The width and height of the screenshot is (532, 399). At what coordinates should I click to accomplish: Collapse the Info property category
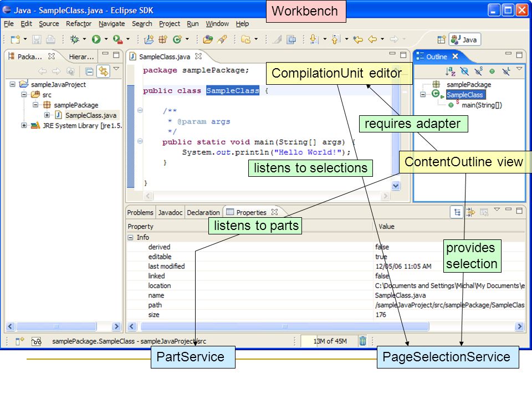(130, 238)
